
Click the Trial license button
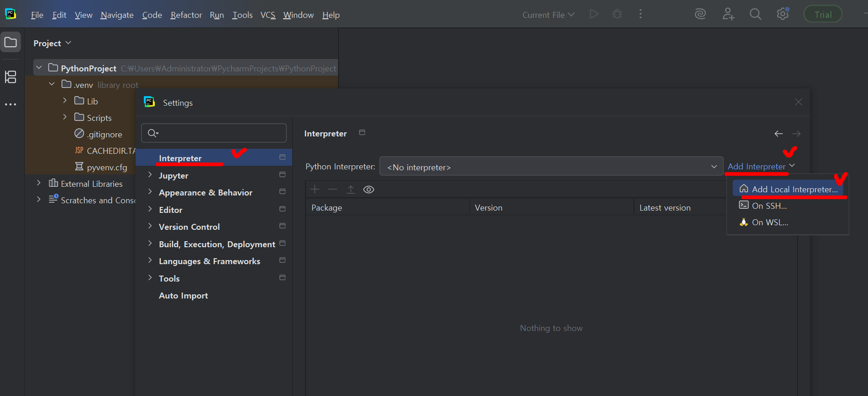pos(823,14)
